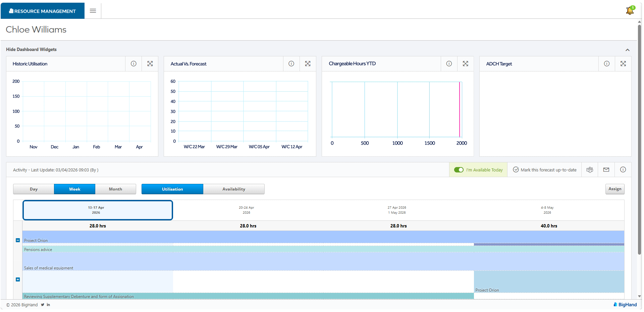Open the hamburger navigation menu
644x312 pixels.
[x=93, y=11]
